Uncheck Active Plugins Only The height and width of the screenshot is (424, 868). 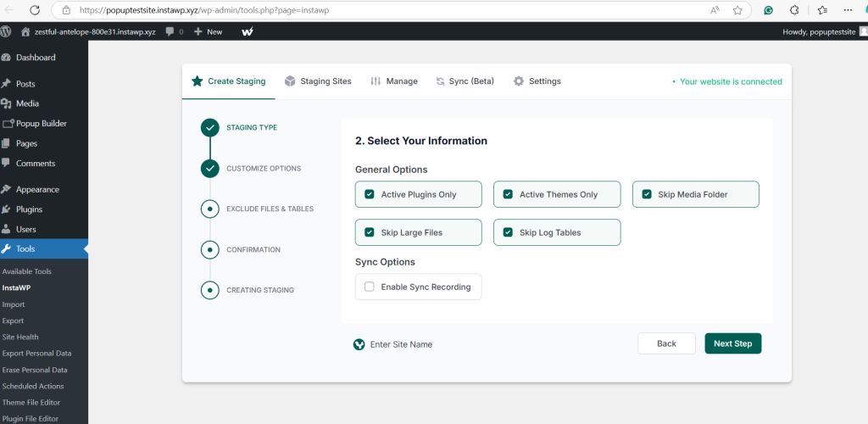tap(370, 194)
